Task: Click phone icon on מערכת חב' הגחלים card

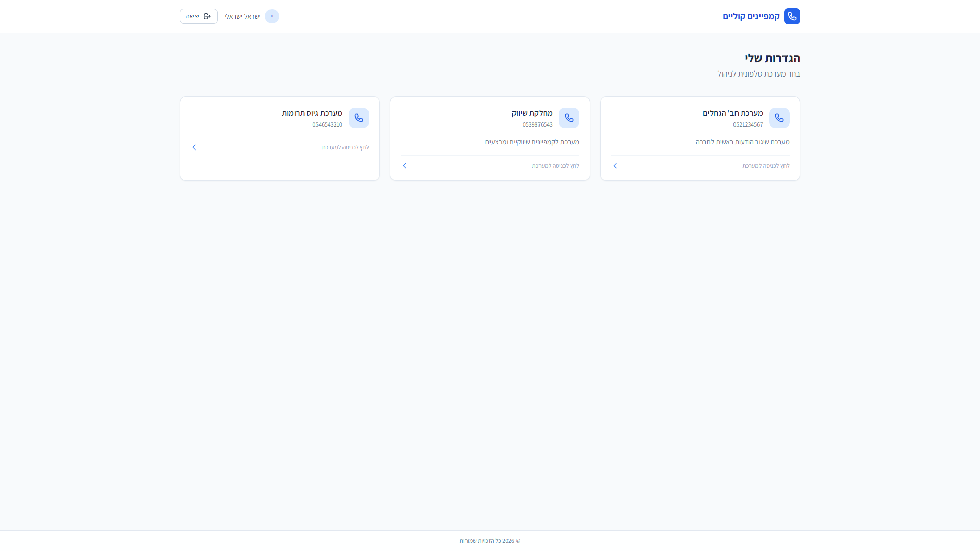Action: click(779, 118)
